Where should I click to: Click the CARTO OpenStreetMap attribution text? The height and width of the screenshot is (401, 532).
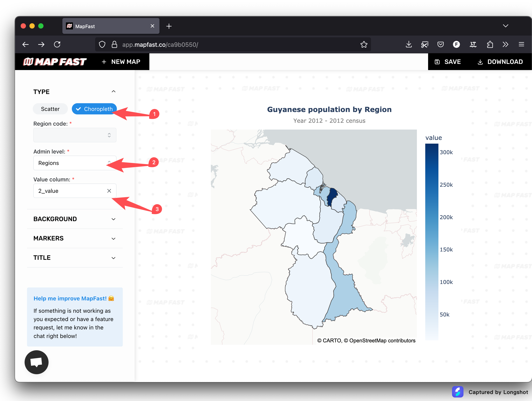366,340
